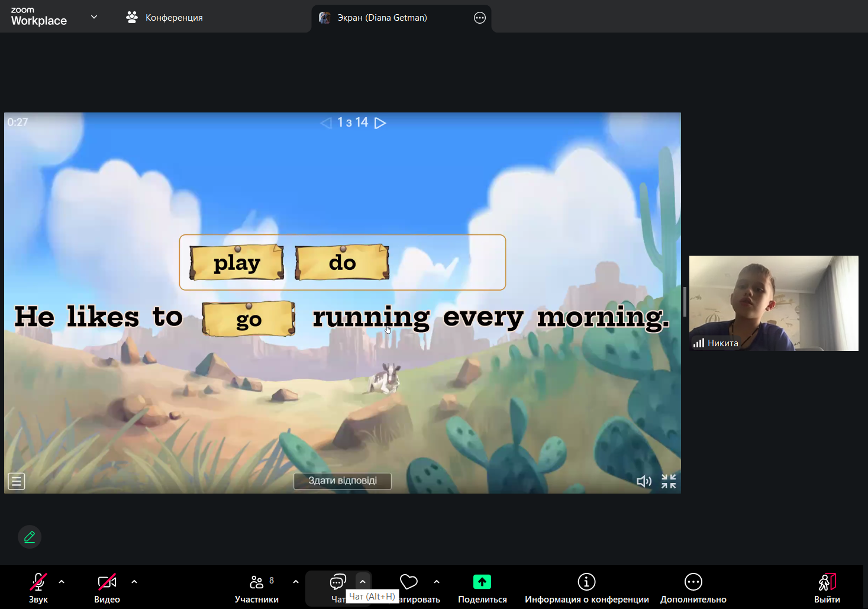Click Никита's video thumbnail
Image resolution: width=868 pixels, height=609 pixels.
774,303
